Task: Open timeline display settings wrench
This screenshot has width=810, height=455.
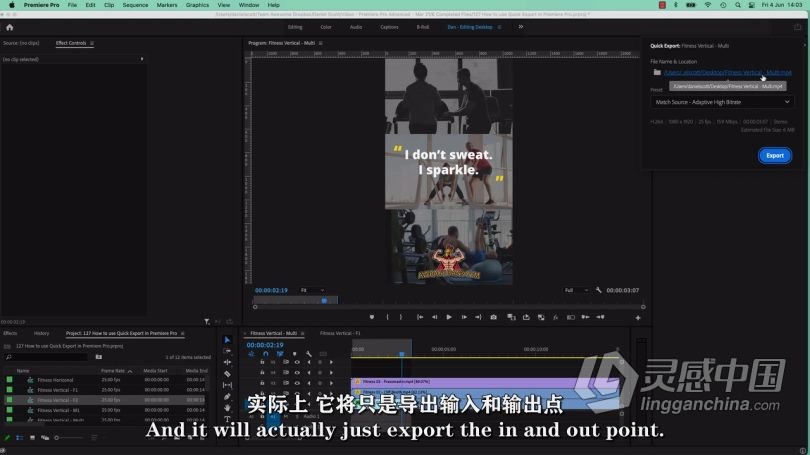Action: [x=309, y=354]
